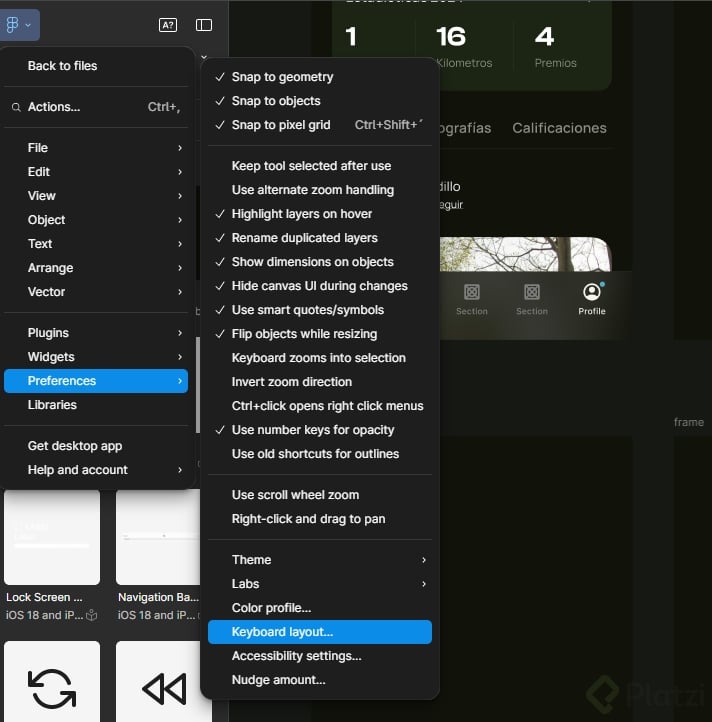Open the Actions… command palette
Screen dimensions: 712x722
pyautogui.click(x=96, y=107)
